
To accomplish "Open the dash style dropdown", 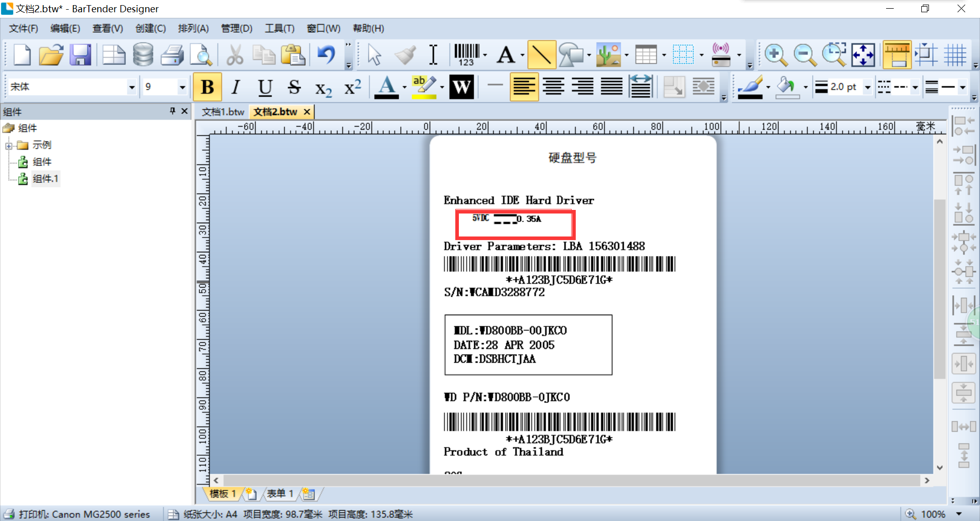I will point(915,87).
